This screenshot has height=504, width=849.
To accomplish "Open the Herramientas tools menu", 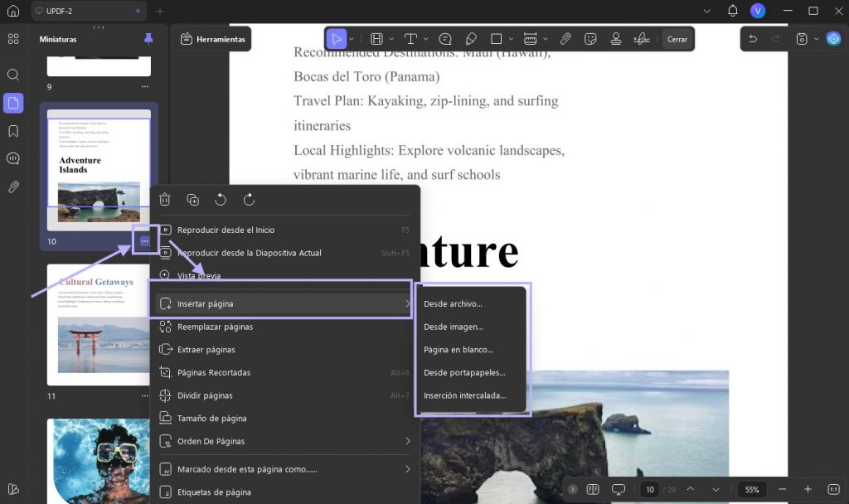I will [212, 39].
